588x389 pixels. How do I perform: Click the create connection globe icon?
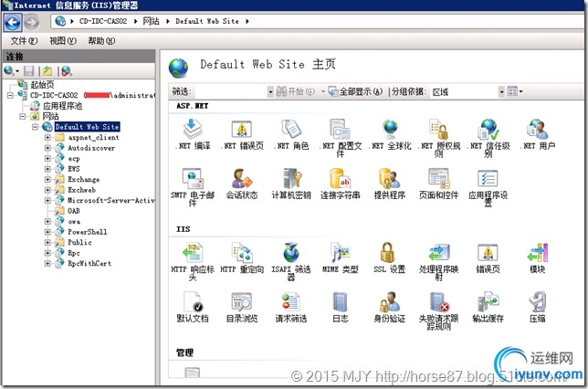(10, 70)
